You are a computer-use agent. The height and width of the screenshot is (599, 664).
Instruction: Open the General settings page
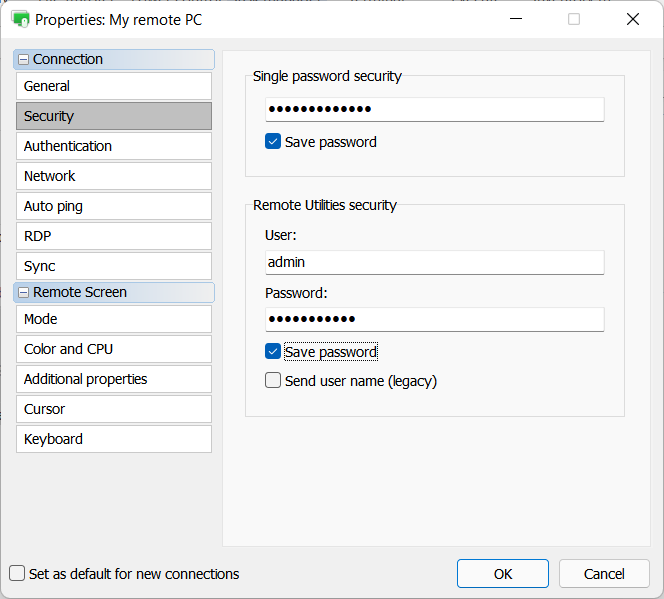(113, 86)
